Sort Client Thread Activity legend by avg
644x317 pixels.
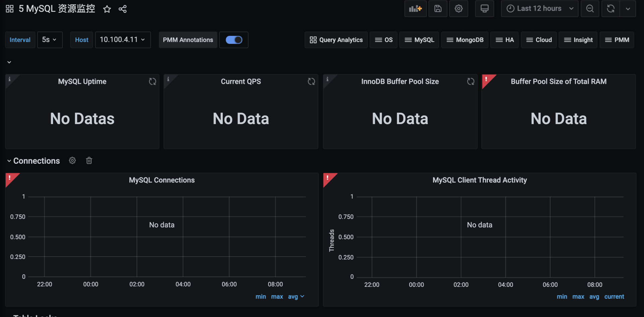point(594,297)
